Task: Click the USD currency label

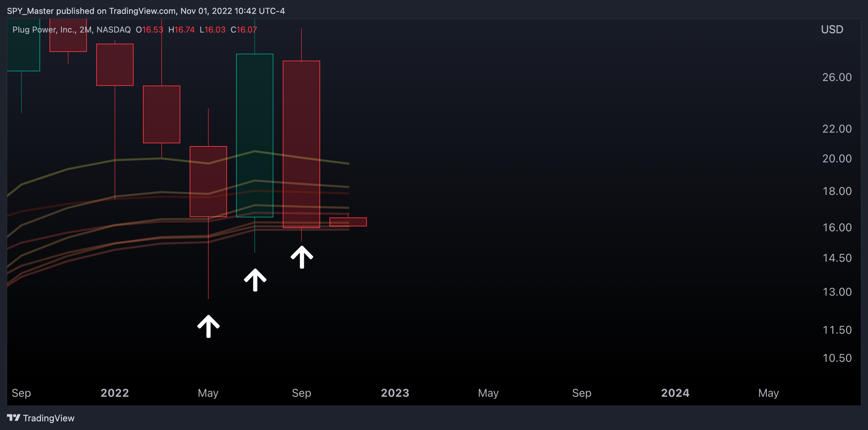Action: [832, 29]
